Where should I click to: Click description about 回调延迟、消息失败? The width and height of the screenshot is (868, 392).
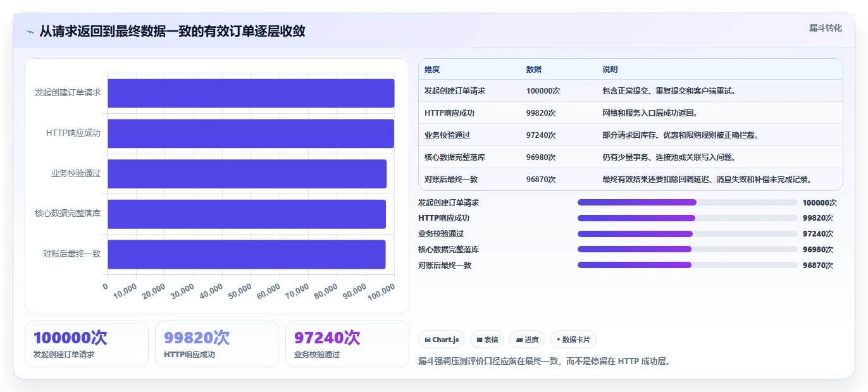tap(707, 180)
